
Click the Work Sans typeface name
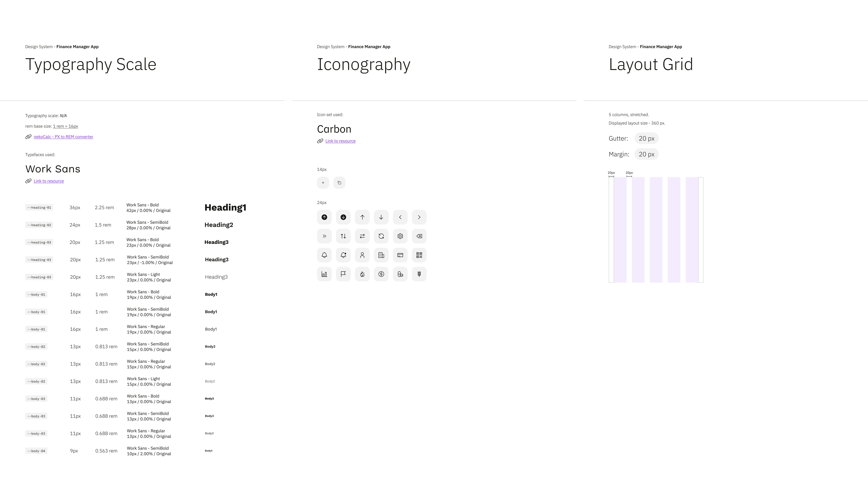coord(53,169)
